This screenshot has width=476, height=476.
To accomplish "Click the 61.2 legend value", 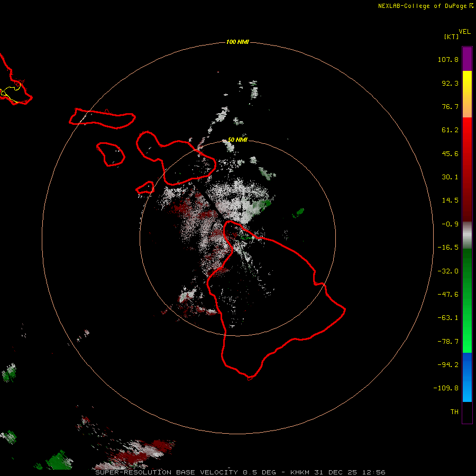I will (450, 130).
